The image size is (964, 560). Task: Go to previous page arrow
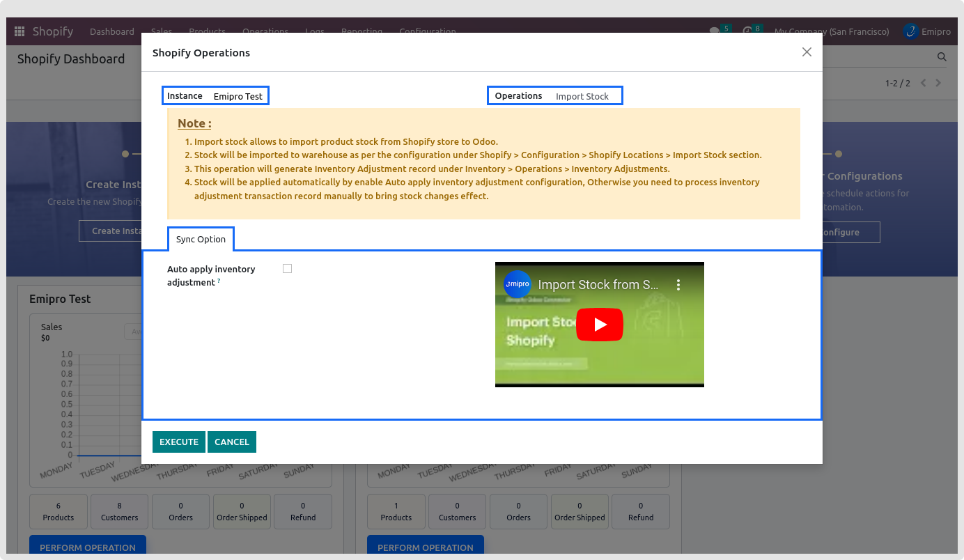coord(924,83)
